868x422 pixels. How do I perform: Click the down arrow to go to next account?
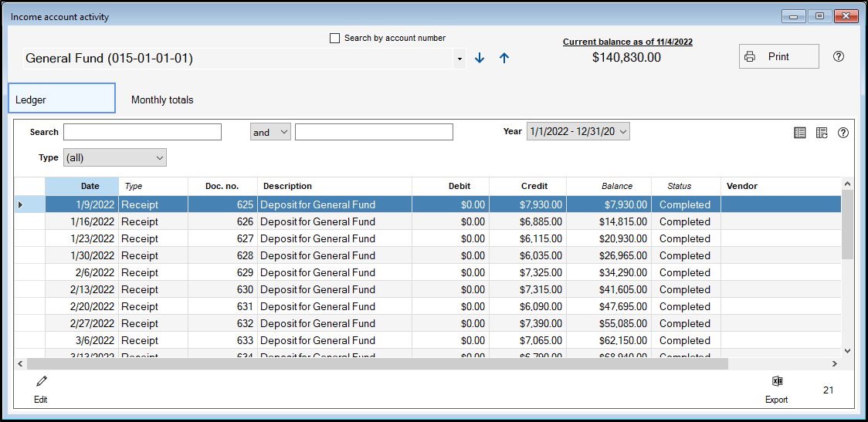(x=480, y=58)
